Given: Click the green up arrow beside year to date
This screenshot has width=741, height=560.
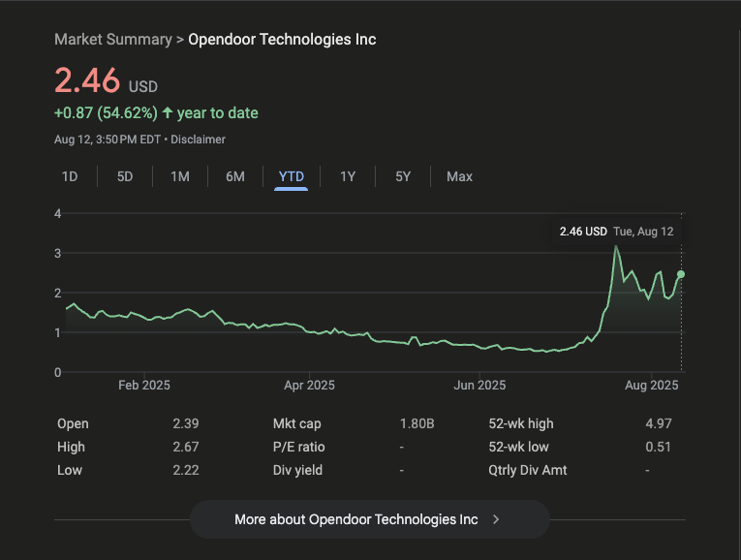Looking at the screenshot, I should pyautogui.click(x=168, y=113).
